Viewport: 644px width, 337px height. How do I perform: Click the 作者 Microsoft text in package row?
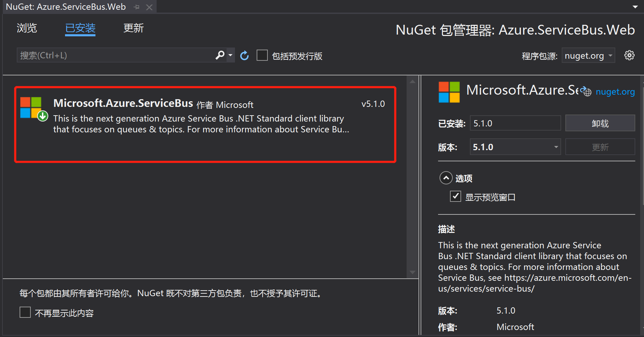[x=225, y=105]
